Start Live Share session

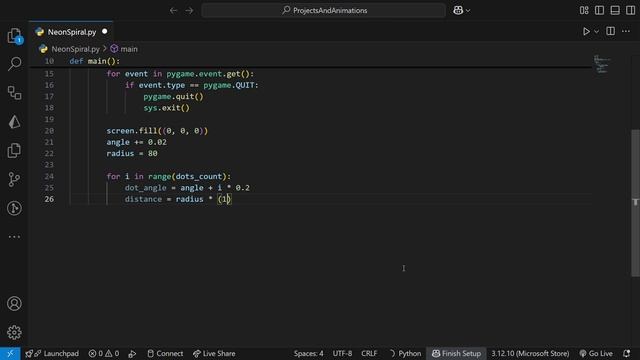click(214, 353)
